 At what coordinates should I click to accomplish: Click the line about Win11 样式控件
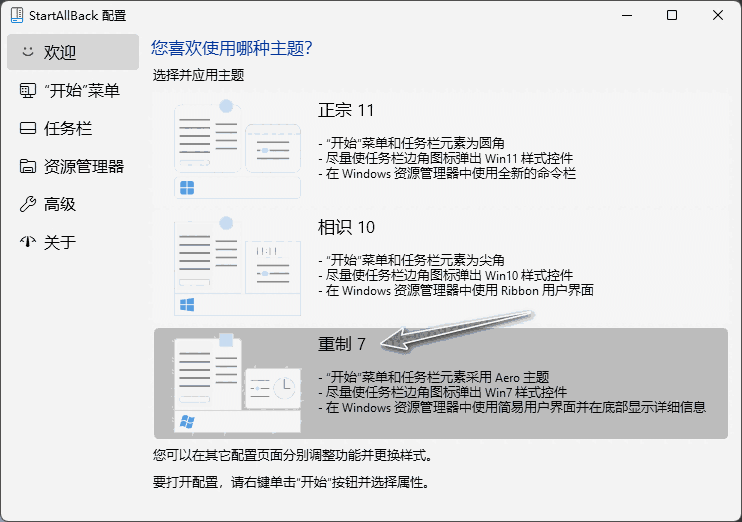point(446,158)
